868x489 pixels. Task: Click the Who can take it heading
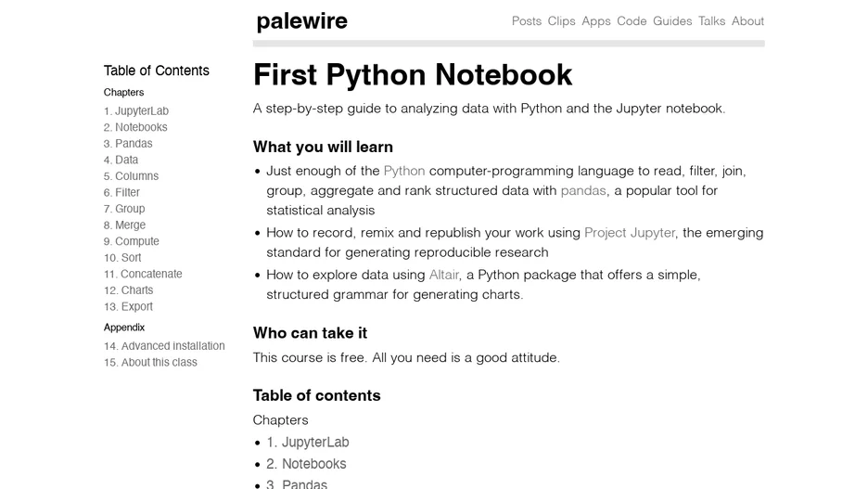click(310, 333)
